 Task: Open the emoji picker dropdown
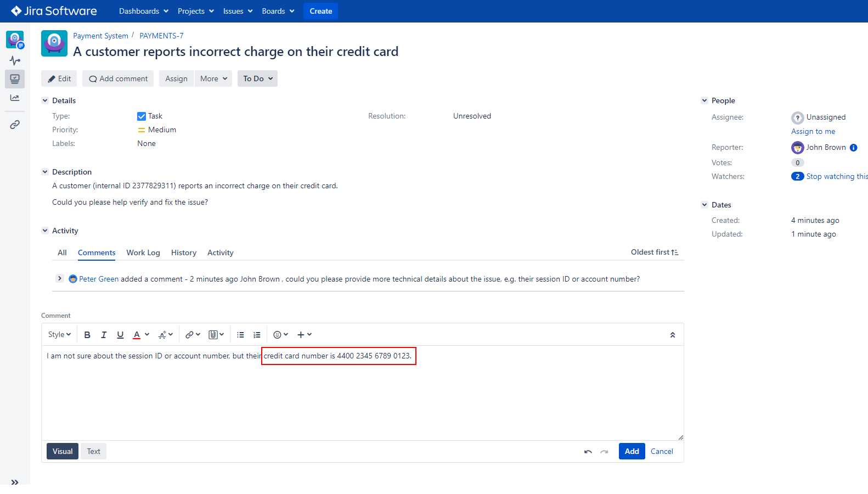280,335
